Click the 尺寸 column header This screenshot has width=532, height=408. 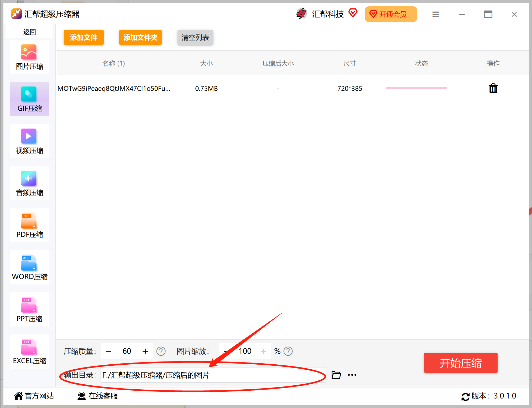pos(350,63)
